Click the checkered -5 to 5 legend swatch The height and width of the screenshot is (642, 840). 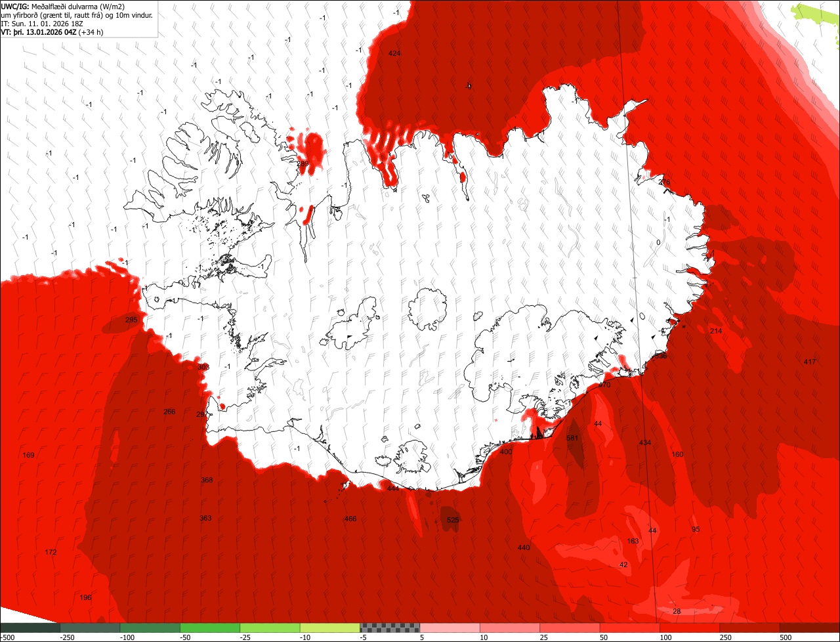click(x=390, y=628)
